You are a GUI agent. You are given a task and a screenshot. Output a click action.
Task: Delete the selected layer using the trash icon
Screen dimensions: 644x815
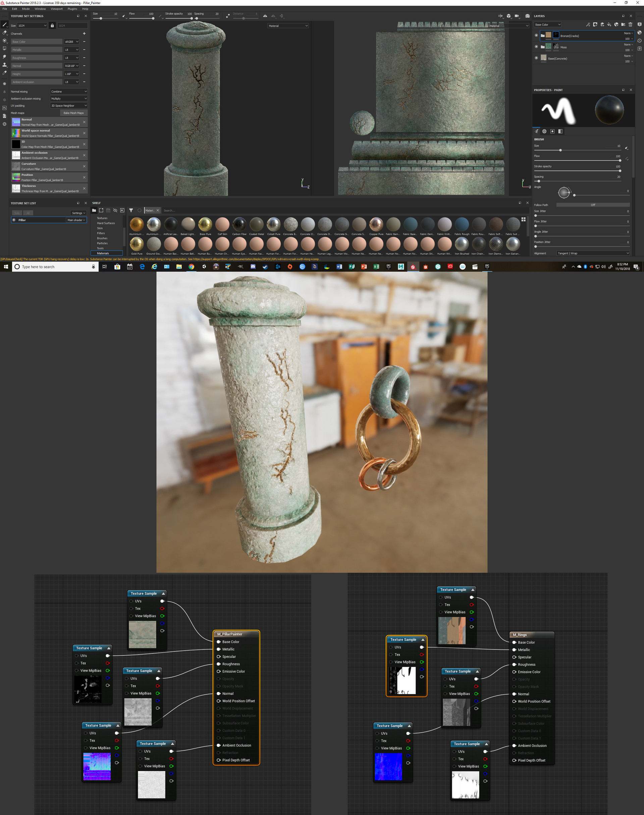631,25
